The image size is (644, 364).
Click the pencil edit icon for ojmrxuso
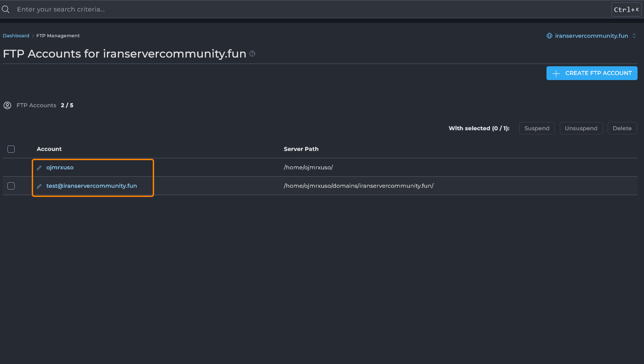(x=39, y=168)
